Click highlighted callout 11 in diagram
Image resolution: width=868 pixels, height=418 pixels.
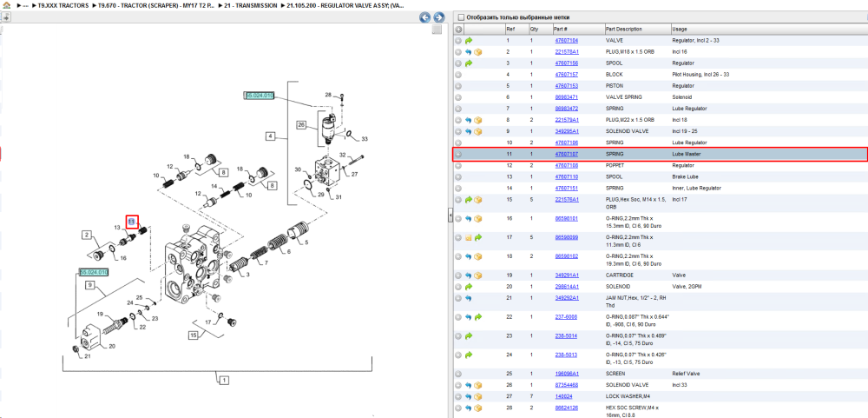pos(132,222)
